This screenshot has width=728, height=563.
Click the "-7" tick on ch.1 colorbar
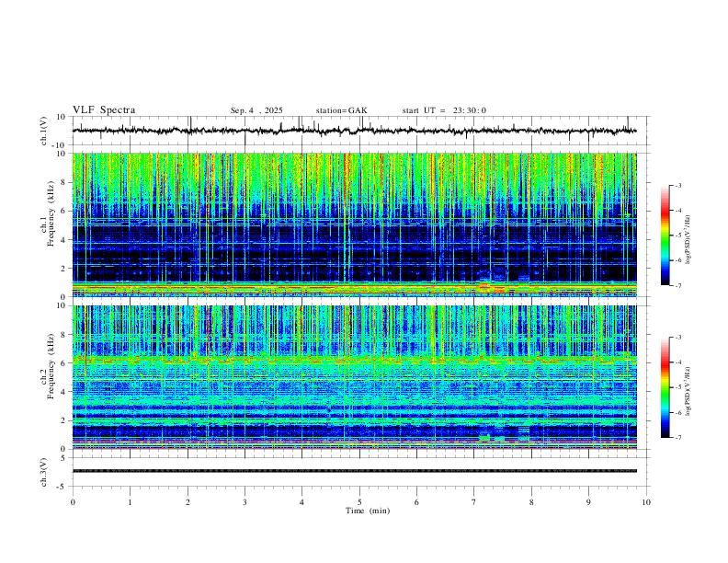(x=677, y=286)
